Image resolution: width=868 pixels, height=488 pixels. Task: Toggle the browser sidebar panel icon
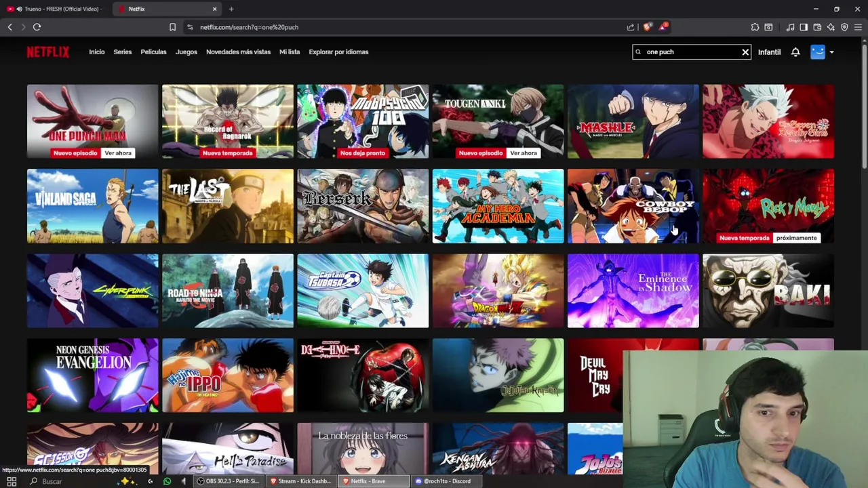click(x=804, y=27)
